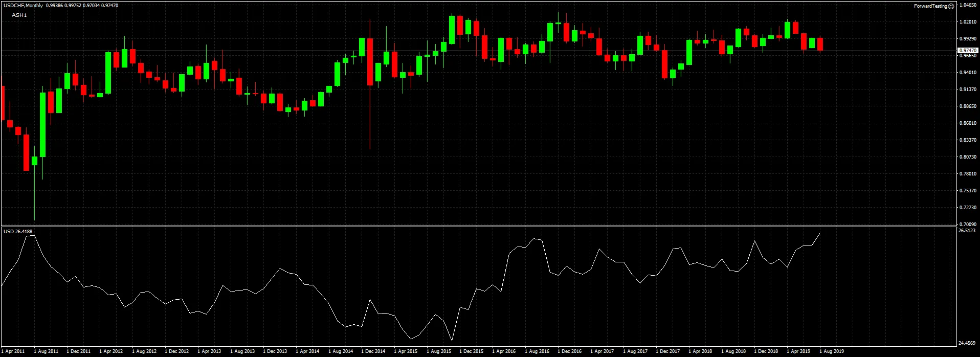Click the 1 Apr 2011 date label
The width and height of the screenshot is (980, 357).
[13, 351]
